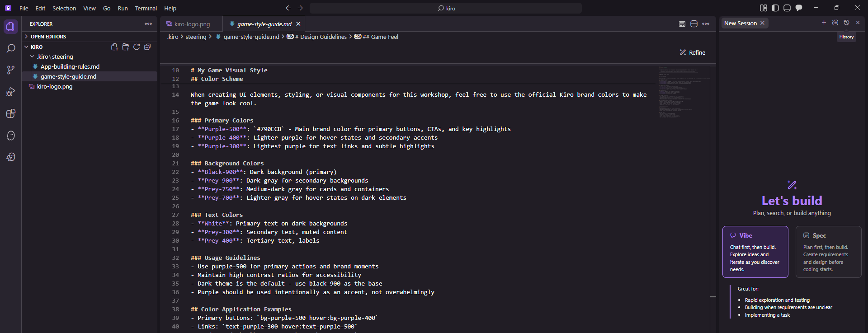Toggle the primary side bar visibility
This screenshot has width=868, height=333.
tap(775, 8)
